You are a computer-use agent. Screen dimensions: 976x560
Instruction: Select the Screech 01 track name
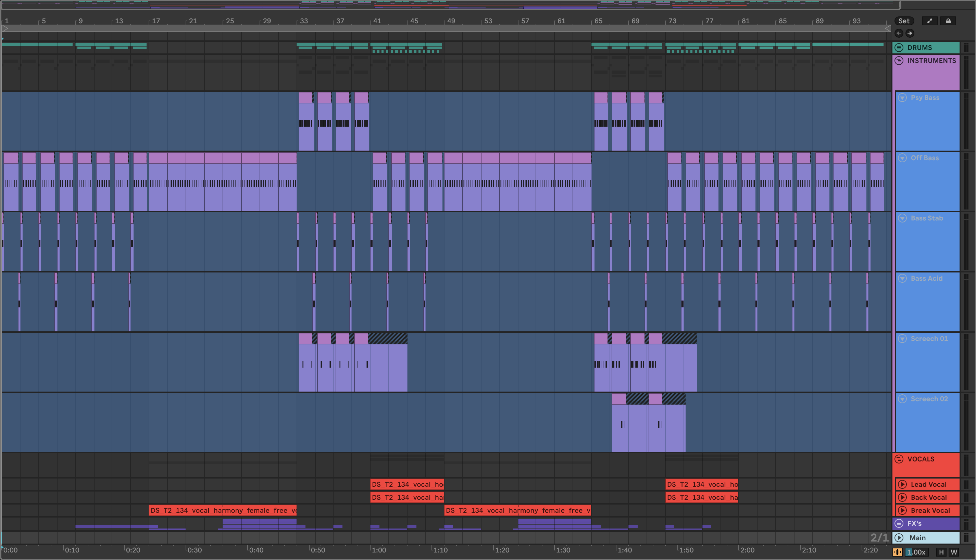tap(929, 339)
